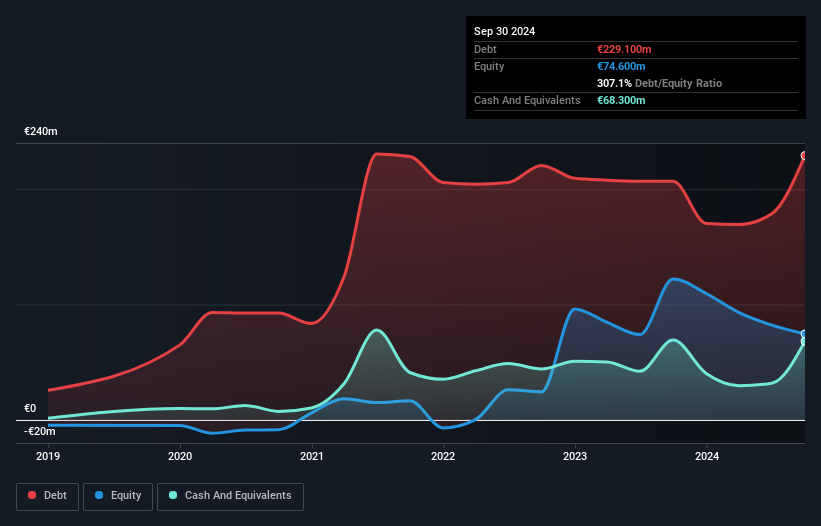The image size is (821, 526).
Task: Click the Equity label in the tooltip
Action: click(489, 66)
